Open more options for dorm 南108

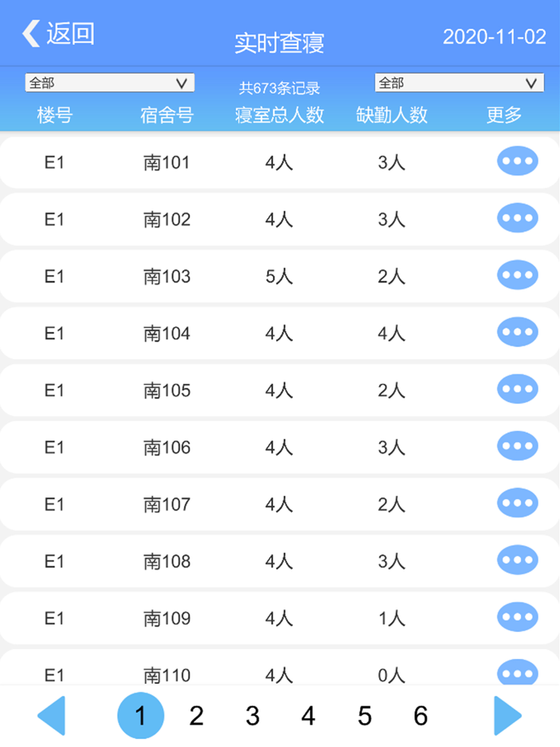[517, 561]
